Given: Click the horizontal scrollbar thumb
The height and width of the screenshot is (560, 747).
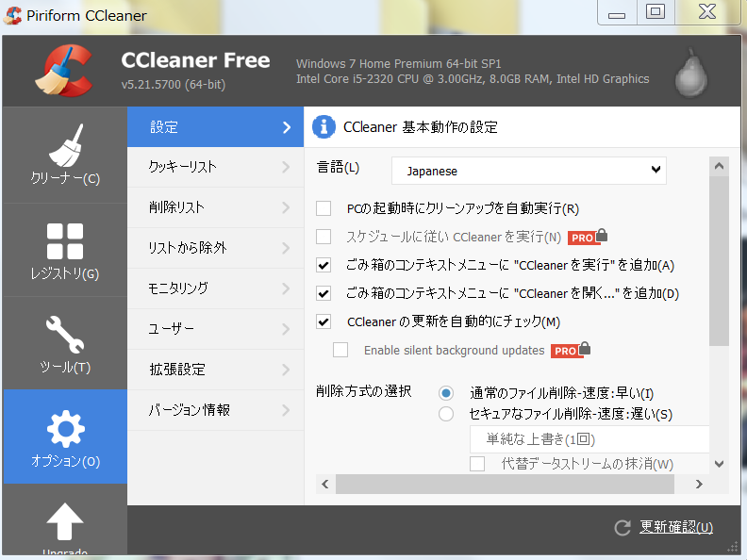Looking at the screenshot, I should click(505, 484).
